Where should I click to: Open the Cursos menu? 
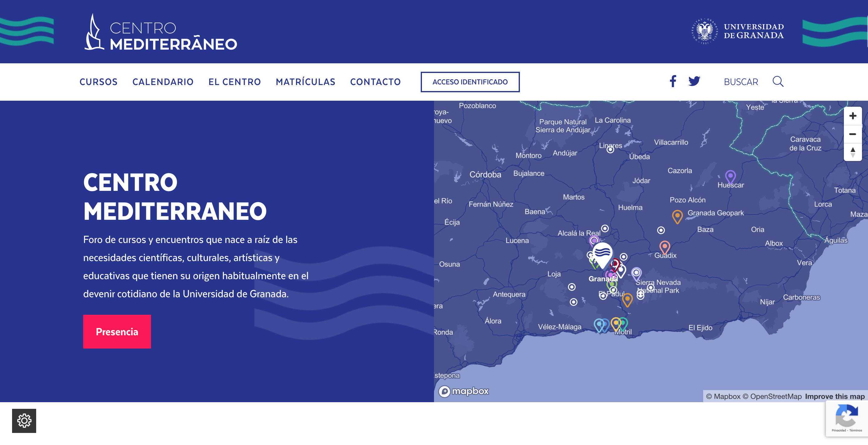98,82
